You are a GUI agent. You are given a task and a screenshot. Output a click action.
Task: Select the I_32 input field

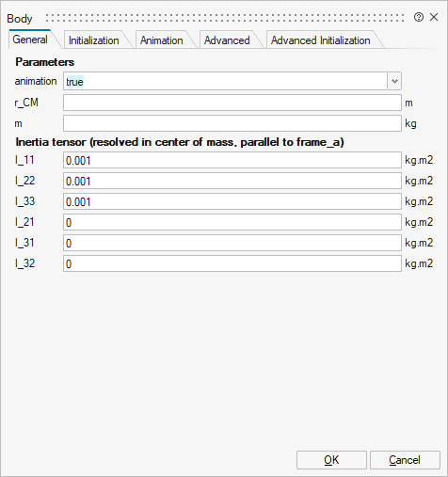[232, 263]
